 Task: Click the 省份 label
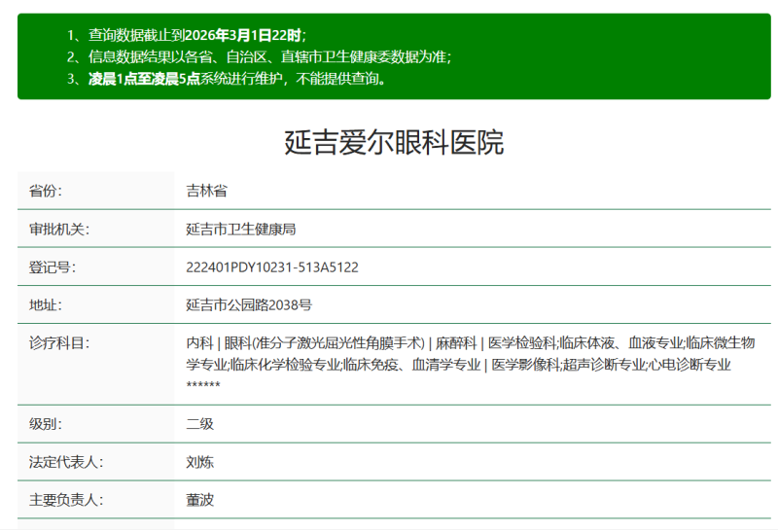coord(46,191)
